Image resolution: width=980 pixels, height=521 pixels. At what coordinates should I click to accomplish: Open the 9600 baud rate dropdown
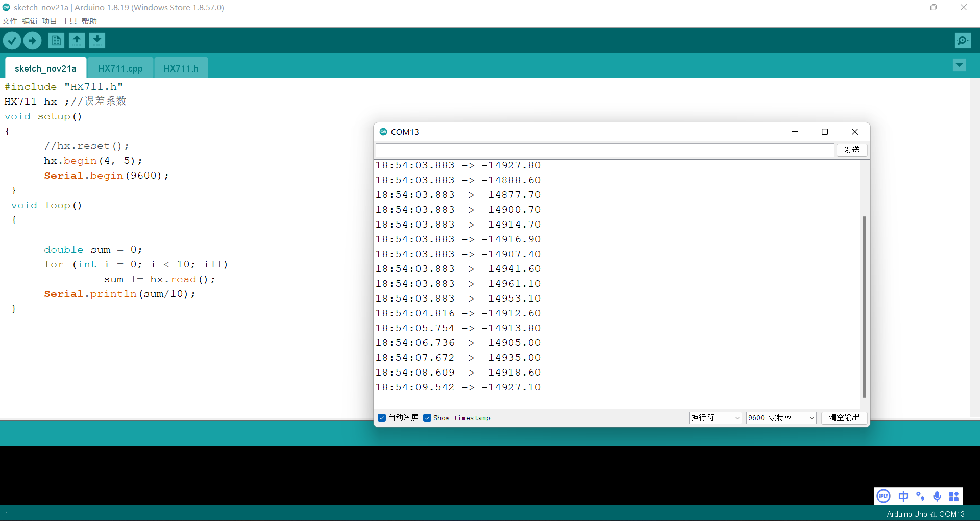point(781,418)
